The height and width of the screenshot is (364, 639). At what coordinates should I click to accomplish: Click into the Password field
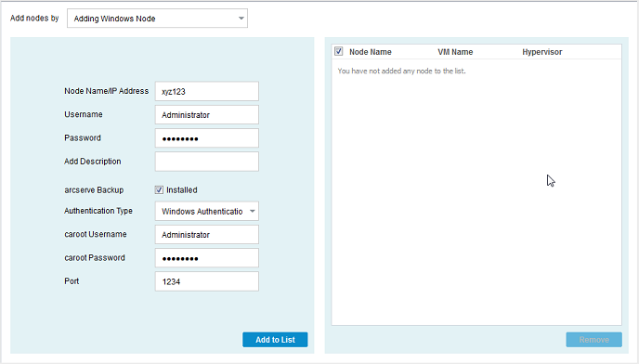click(206, 138)
